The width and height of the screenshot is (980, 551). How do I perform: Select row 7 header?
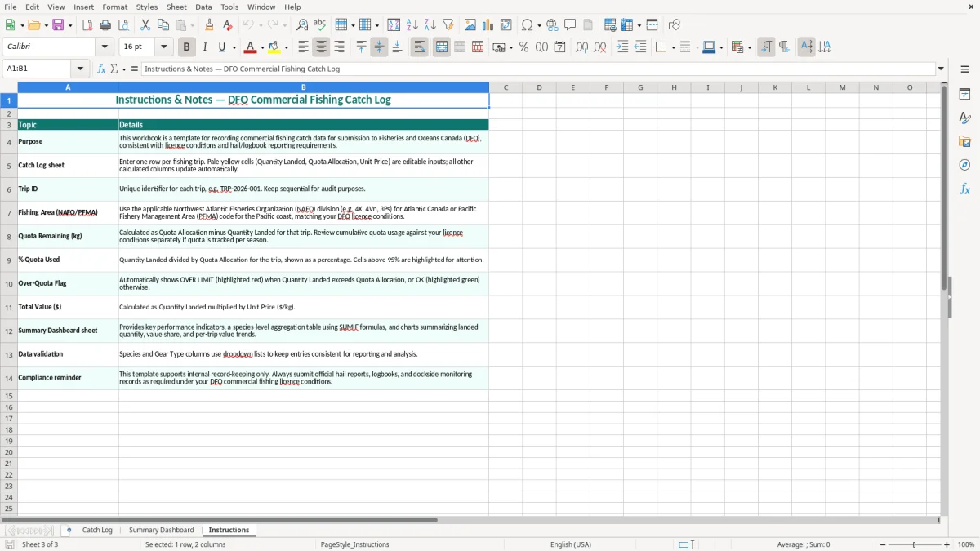[x=9, y=212]
